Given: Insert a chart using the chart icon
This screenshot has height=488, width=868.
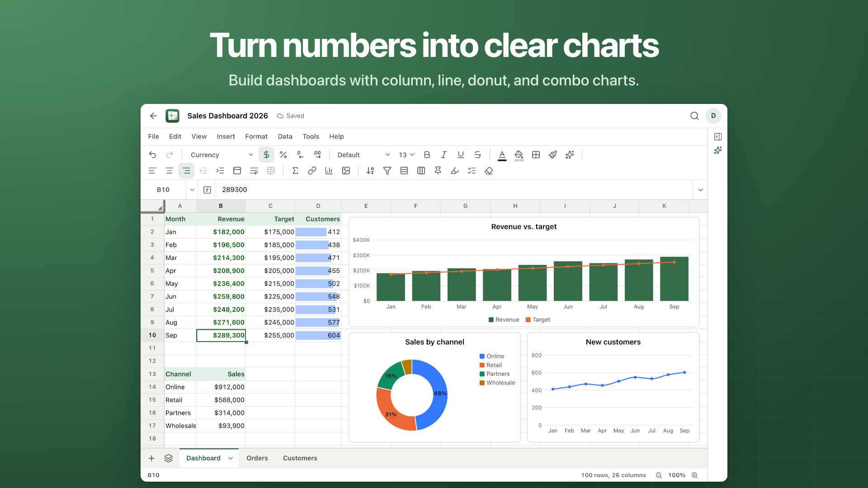Looking at the screenshot, I should [x=329, y=171].
